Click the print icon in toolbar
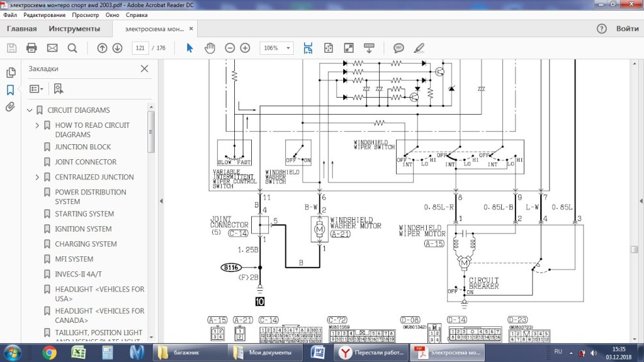The height and width of the screenshot is (362, 644). [31, 48]
